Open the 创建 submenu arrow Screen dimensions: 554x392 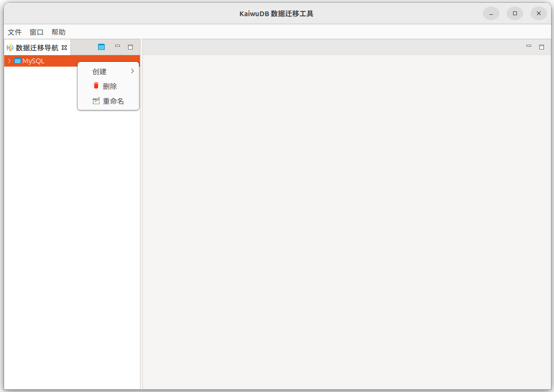tap(132, 71)
